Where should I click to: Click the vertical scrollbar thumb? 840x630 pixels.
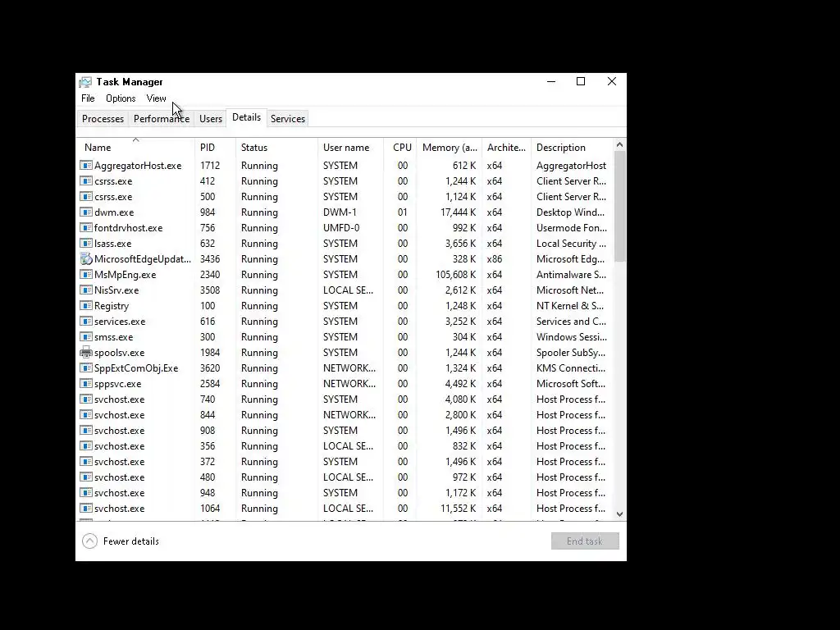[620, 206]
